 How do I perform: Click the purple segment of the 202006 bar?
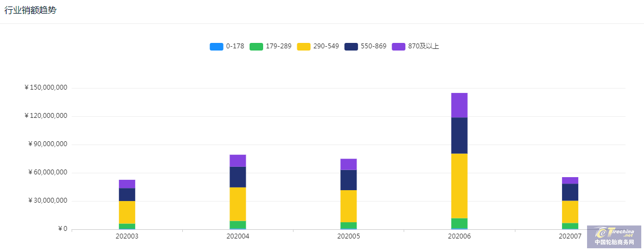[x=459, y=105]
